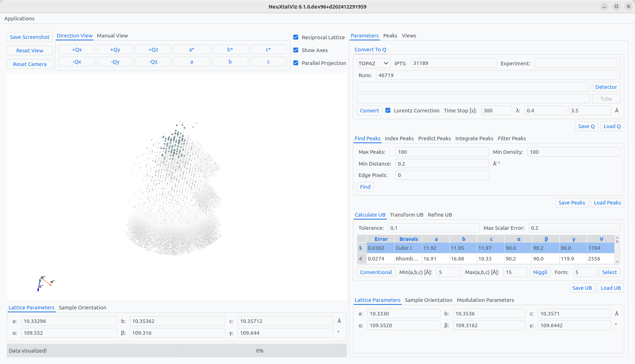635x364 pixels.
Task: Open the Predict Peaks tab
Action: tap(434, 138)
